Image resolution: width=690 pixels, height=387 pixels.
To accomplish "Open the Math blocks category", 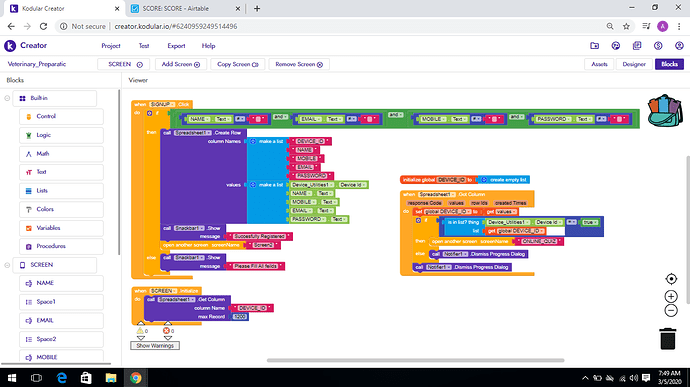I will tap(61, 154).
